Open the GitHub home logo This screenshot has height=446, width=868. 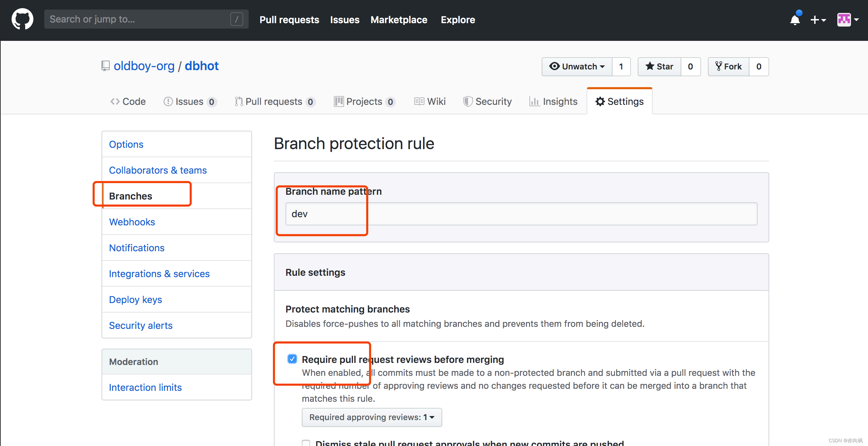coord(22,19)
